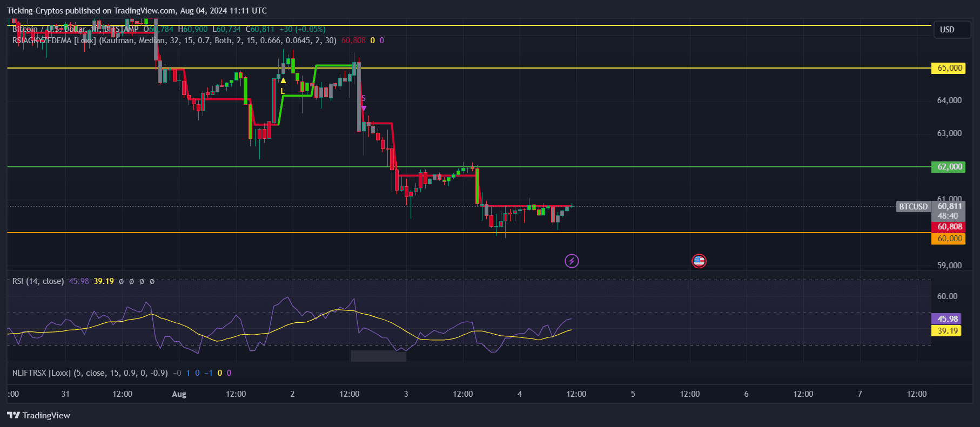The image size is (980, 427).
Task: Click the day 5 time axis label
Action: pyautogui.click(x=633, y=394)
